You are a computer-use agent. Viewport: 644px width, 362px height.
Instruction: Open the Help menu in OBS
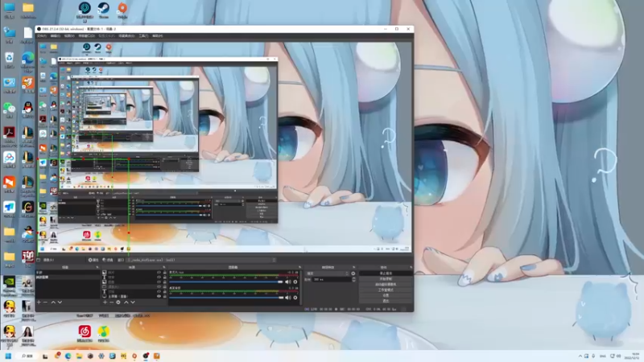click(x=157, y=35)
